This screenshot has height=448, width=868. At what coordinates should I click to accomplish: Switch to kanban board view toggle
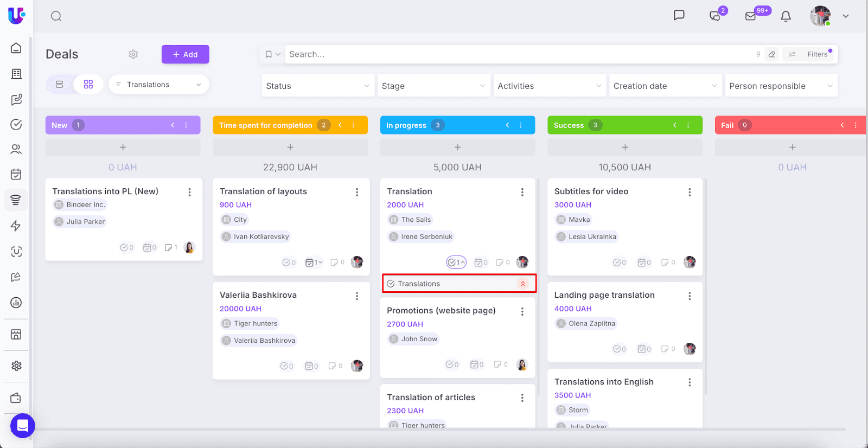tap(88, 85)
